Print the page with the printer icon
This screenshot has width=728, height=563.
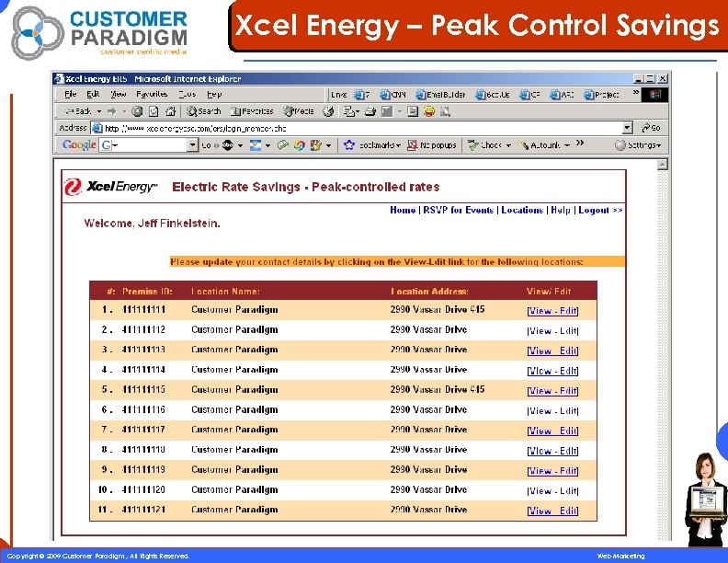point(370,111)
